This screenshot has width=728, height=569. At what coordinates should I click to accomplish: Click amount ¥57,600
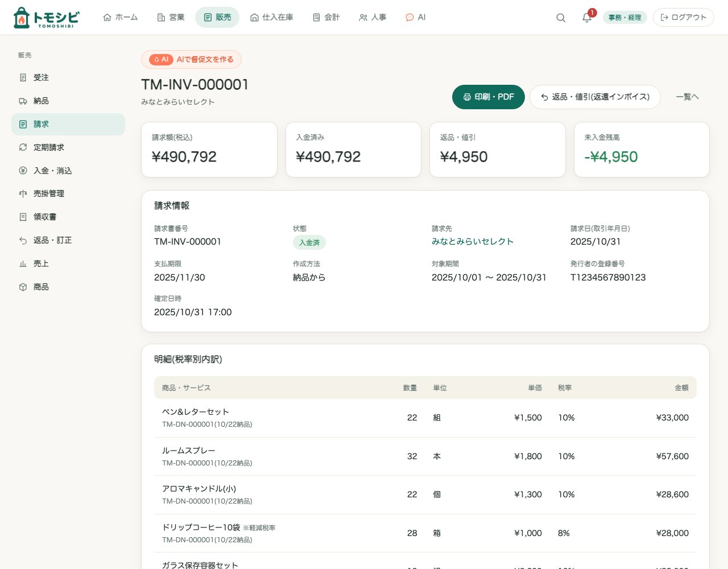672,456
